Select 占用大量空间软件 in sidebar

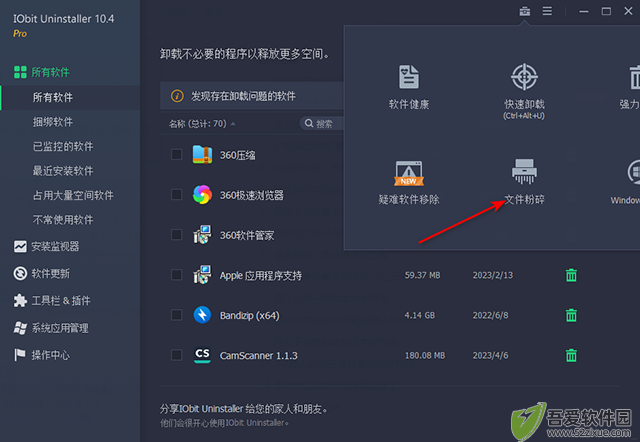73,195
